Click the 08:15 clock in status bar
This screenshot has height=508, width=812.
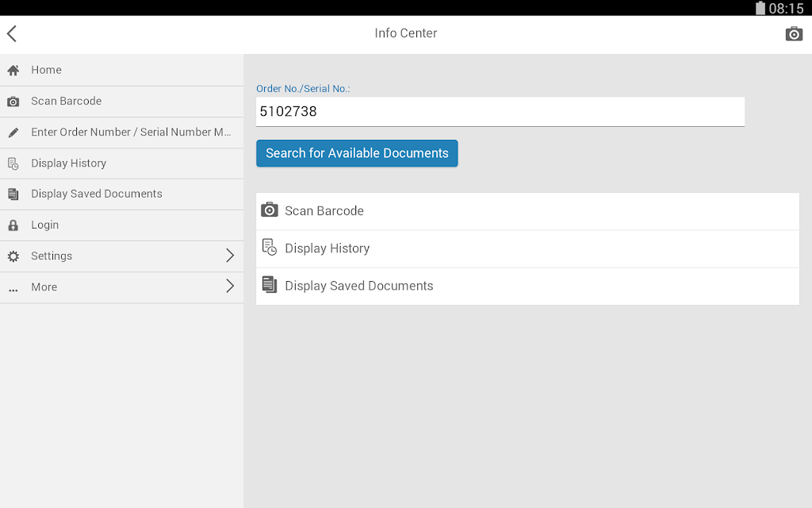786,8
